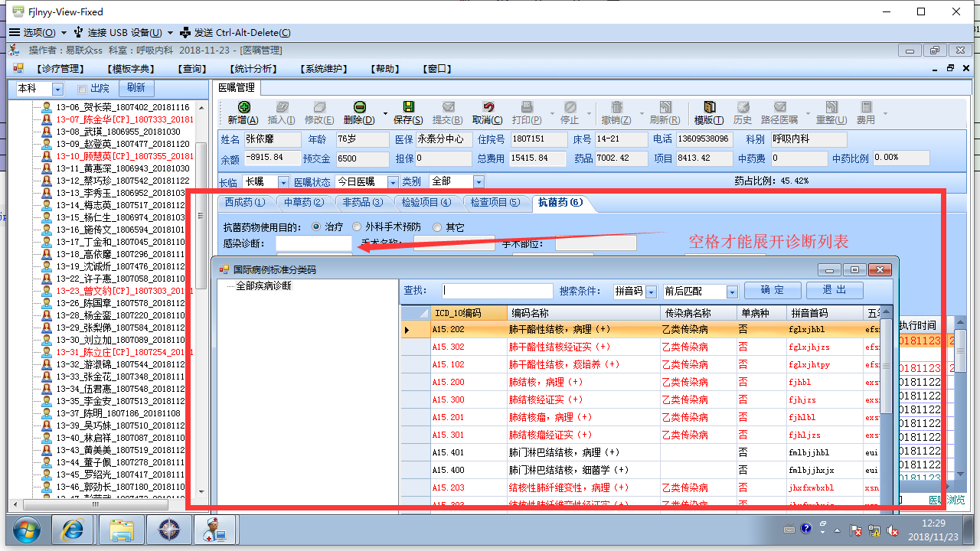The height and width of the screenshot is (551, 980).
Task: Click the 连接 USB 设备 icon
Action: tap(78, 32)
